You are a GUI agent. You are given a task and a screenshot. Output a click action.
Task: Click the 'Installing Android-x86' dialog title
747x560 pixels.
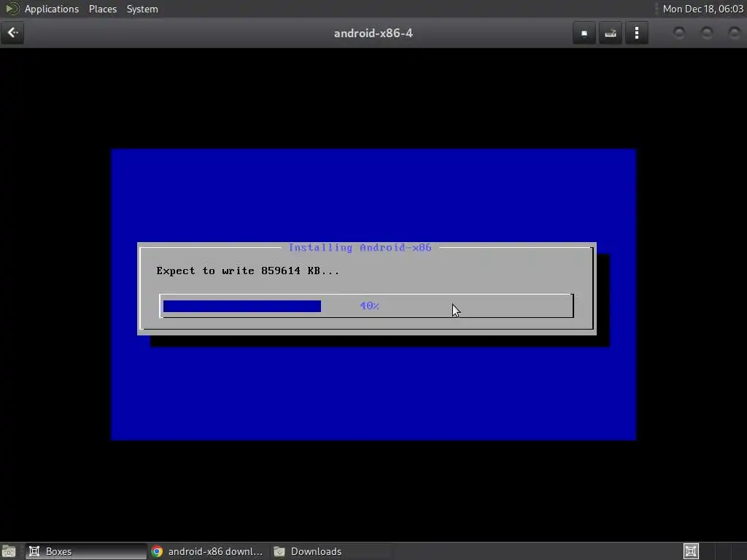tap(360, 248)
